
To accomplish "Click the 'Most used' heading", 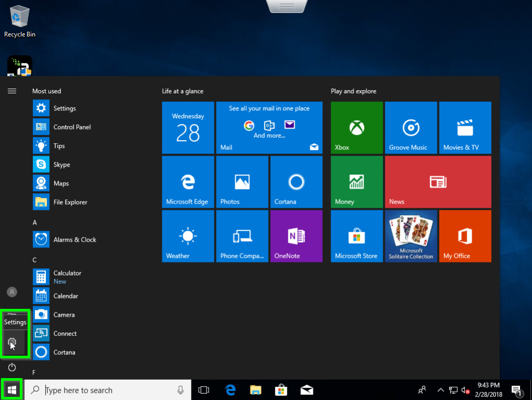I will (x=47, y=91).
